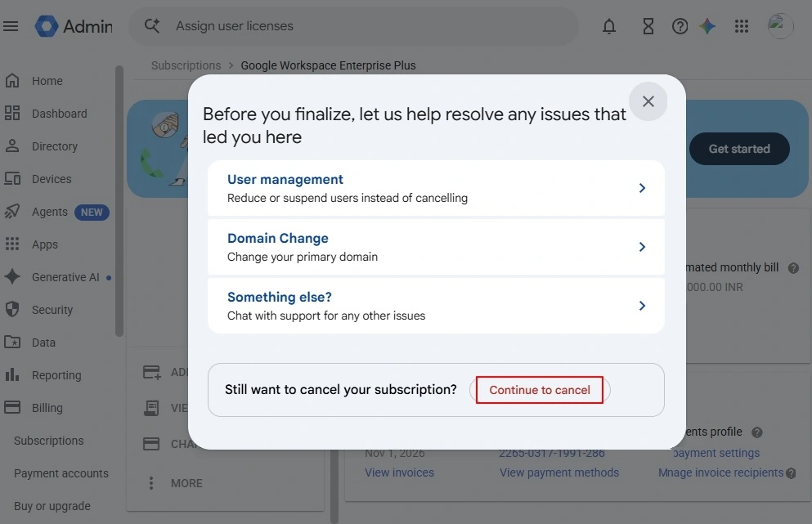Viewport: 812px width, 524px height.
Task: Open the notifications bell
Action: (x=609, y=26)
